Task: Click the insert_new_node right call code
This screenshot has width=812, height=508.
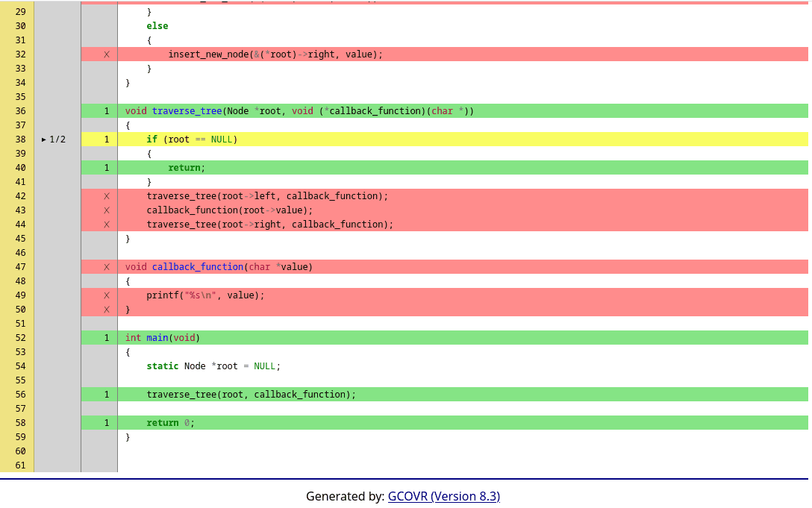Action: 275,54
